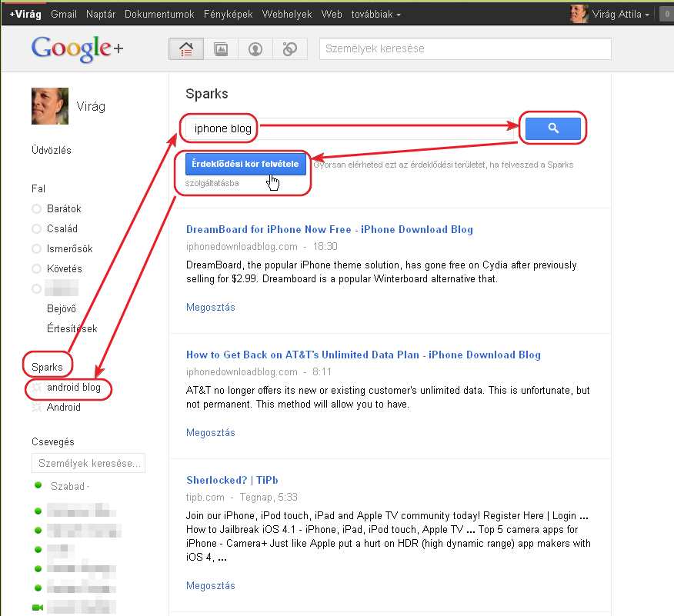Click the Csevegés heading
674x616 pixels.
pos(53,441)
